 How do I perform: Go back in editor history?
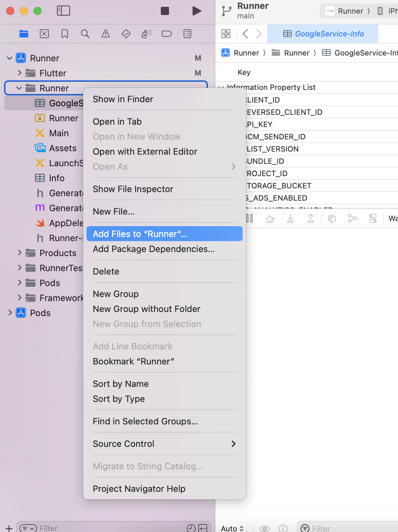(x=245, y=34)
